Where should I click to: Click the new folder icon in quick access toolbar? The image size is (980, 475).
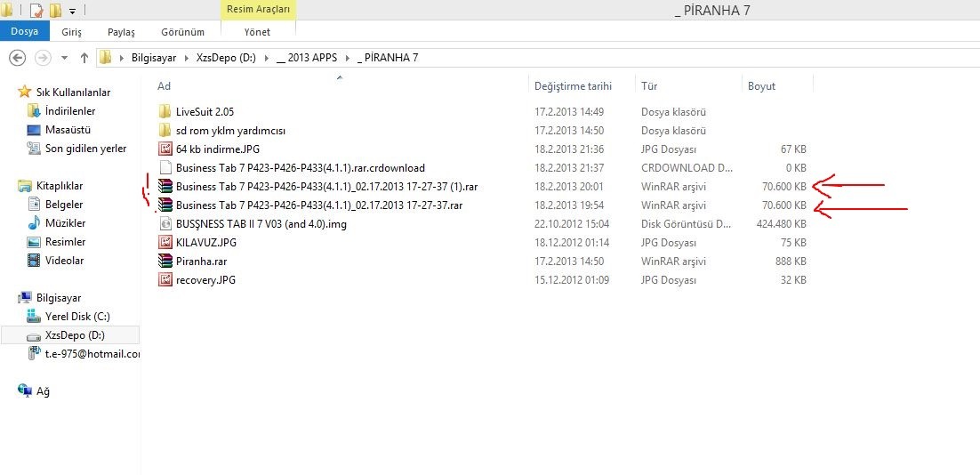click(x=55, y=10)
